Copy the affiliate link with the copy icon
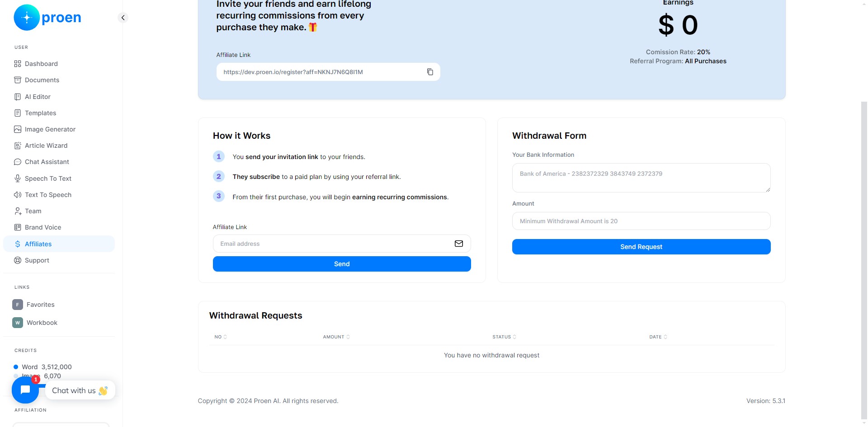The width and height of the screenshot is (868, 427). click(430, 72)
